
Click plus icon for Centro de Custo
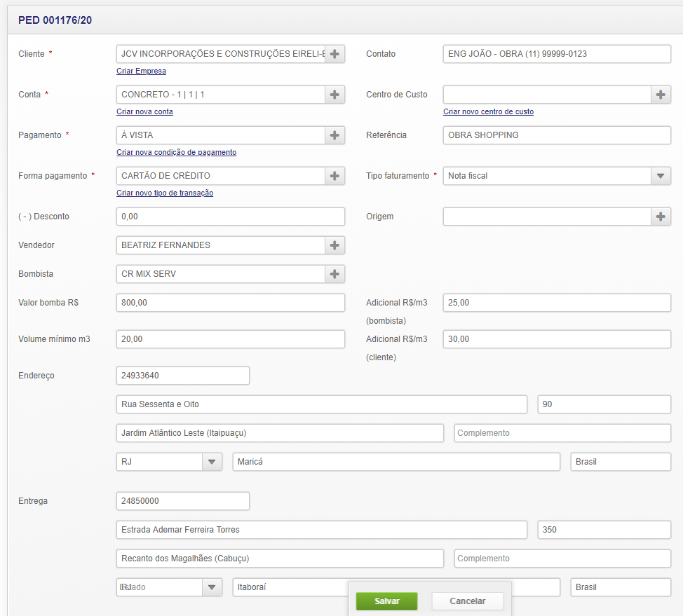(661, 95)
